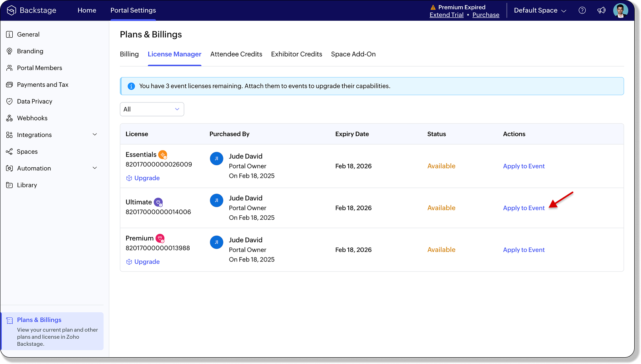Click the Essentials license badge icon
Image resolution: width=641 pixels, height=364 pixels.
click(163, 155)
